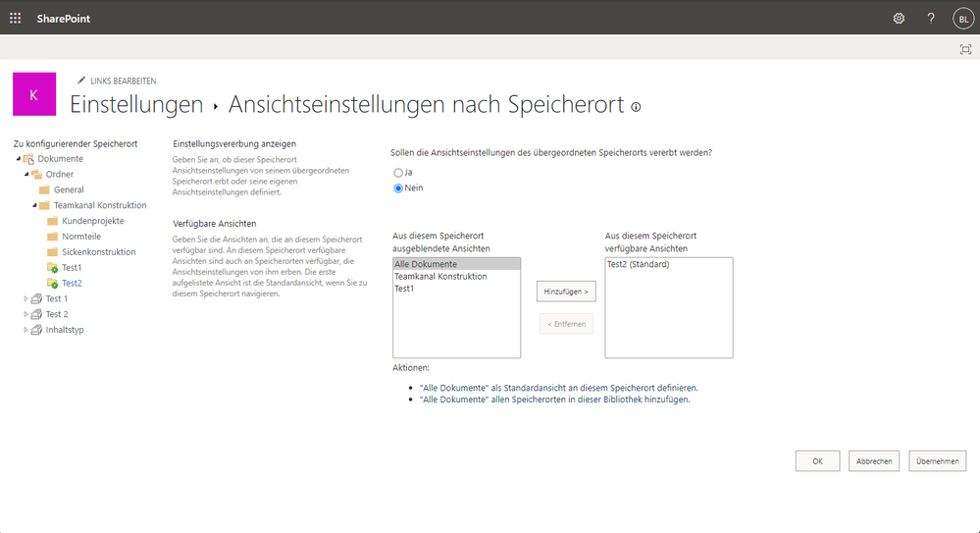The image size is (980, 533).
Task: Select Alle Dokumente in hidden views list
Action: pos(456,264)
